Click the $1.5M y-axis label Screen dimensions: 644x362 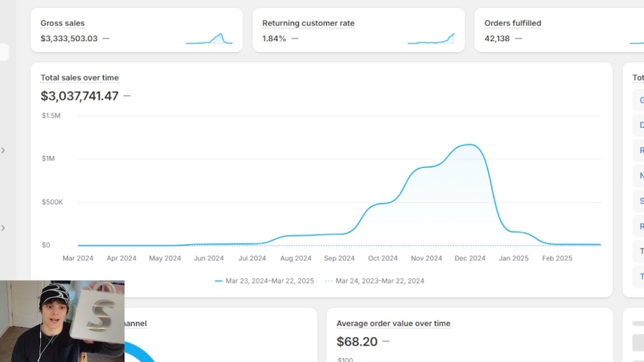coord(51,115)
